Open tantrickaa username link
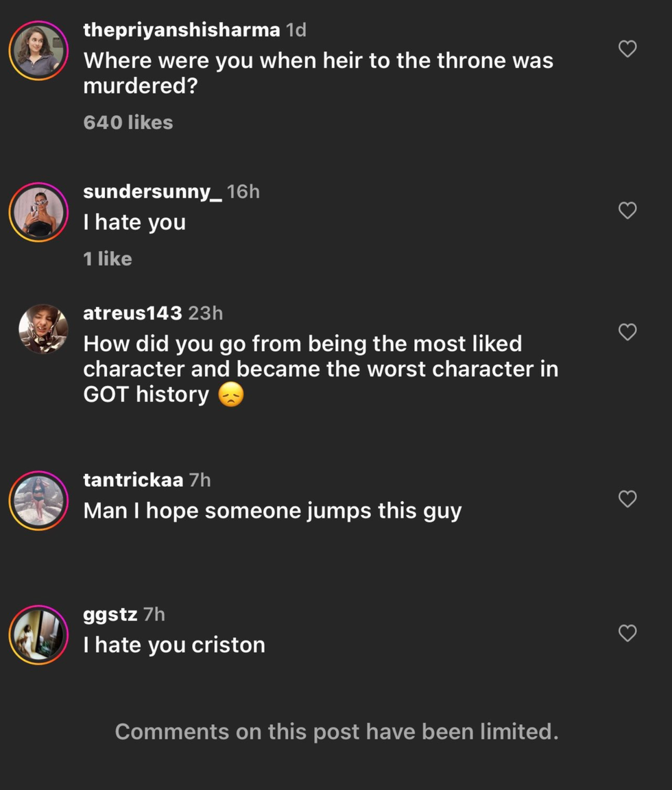Image resolution: width=672 pixels, height=790 pixels. (132, 480)
